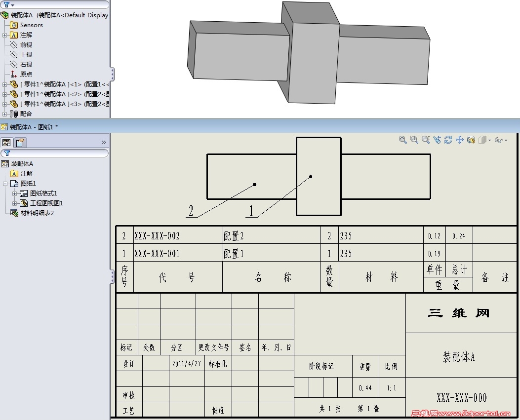Screen dimensions: 520x420
Task: Click the 图纸格式1 sheet format icon
Action: 24,193
